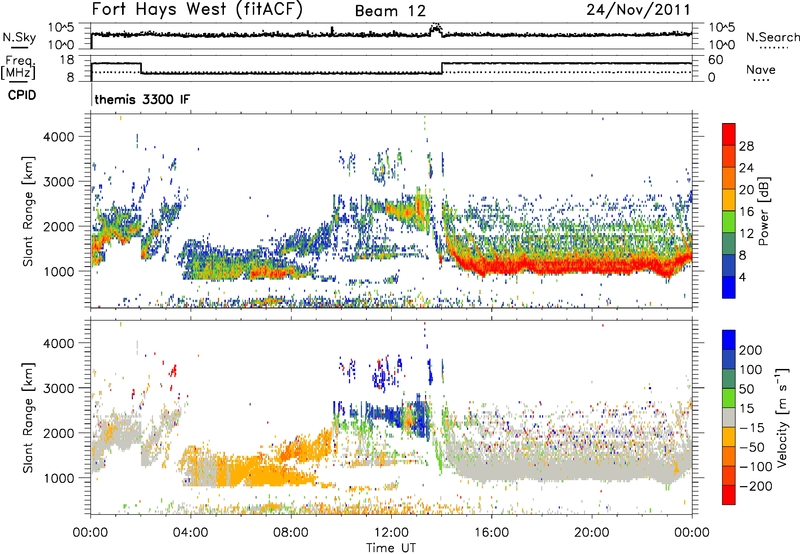
Task: Click the "200" velocity color bar label
Action: click(x=751, y=350)
